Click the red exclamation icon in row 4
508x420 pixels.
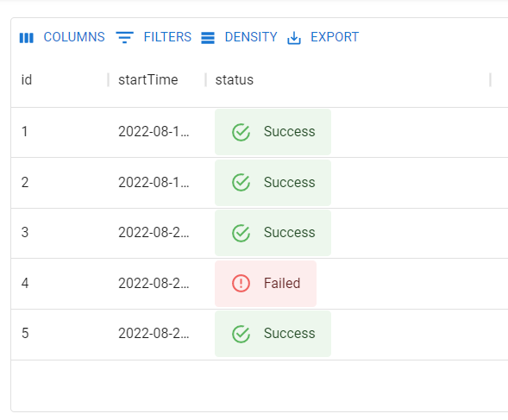[241, 283]
